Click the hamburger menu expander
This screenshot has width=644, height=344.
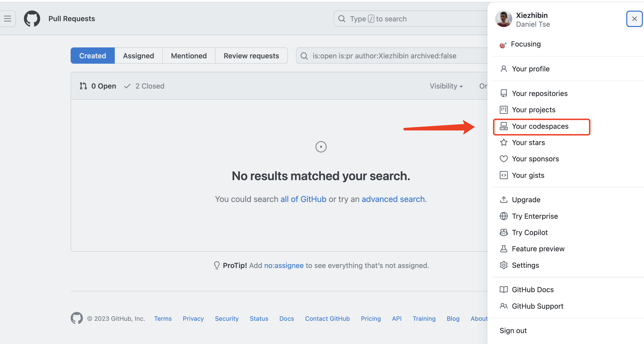tap(8, 18)
